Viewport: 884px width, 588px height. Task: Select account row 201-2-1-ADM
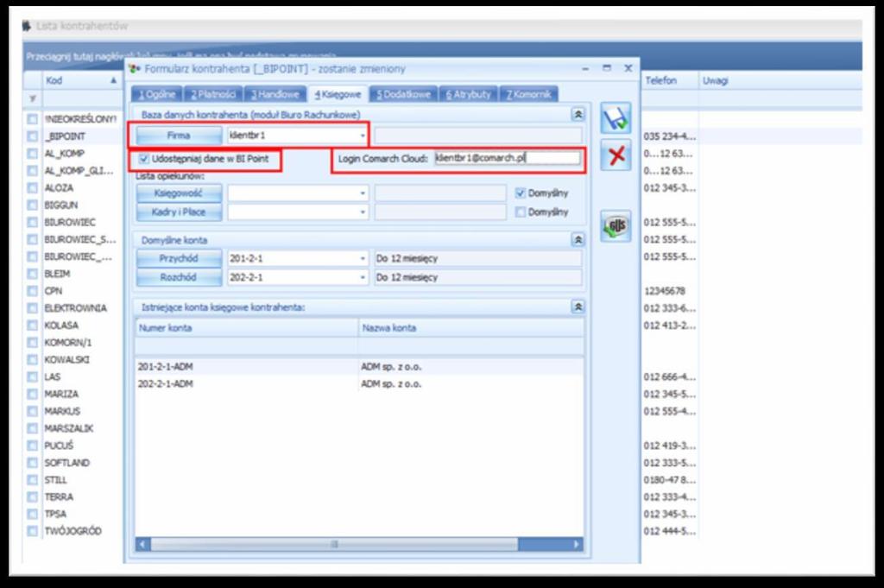[359, 367]
